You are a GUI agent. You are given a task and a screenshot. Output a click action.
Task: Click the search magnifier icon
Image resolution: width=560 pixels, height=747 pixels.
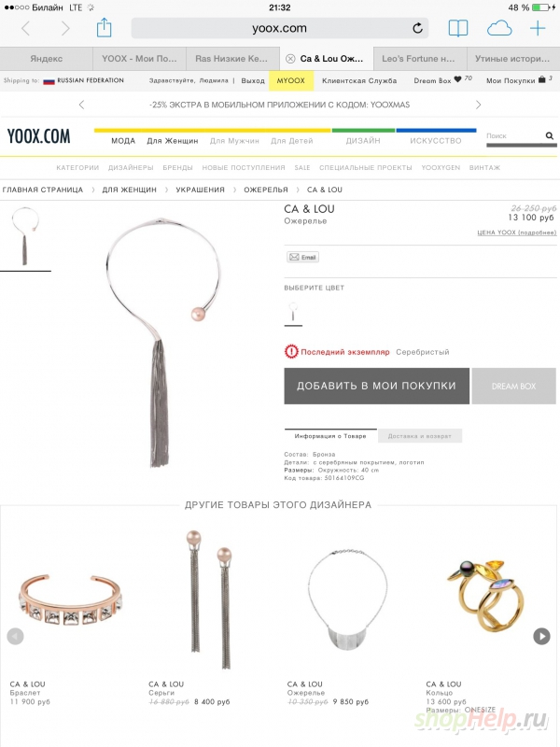[x=549, y=135]
